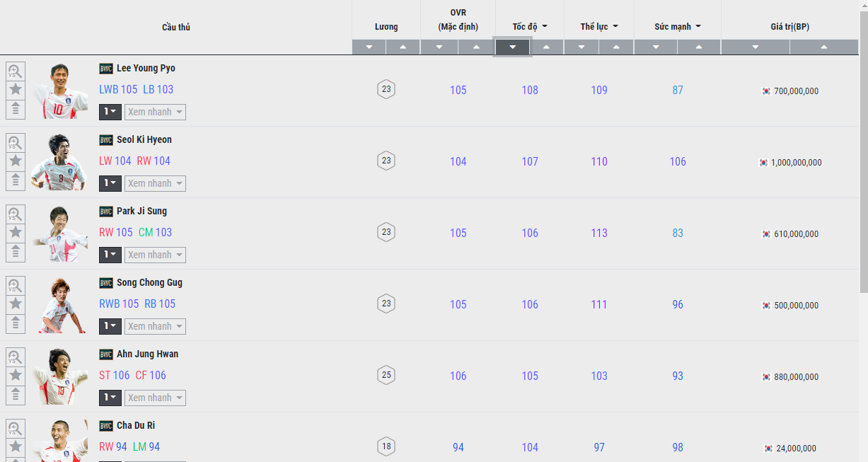Open upgrade level dropdown for Seol Ki Hyeon
The height and width of the screenshot is (462, 868).
coord(110,183)
